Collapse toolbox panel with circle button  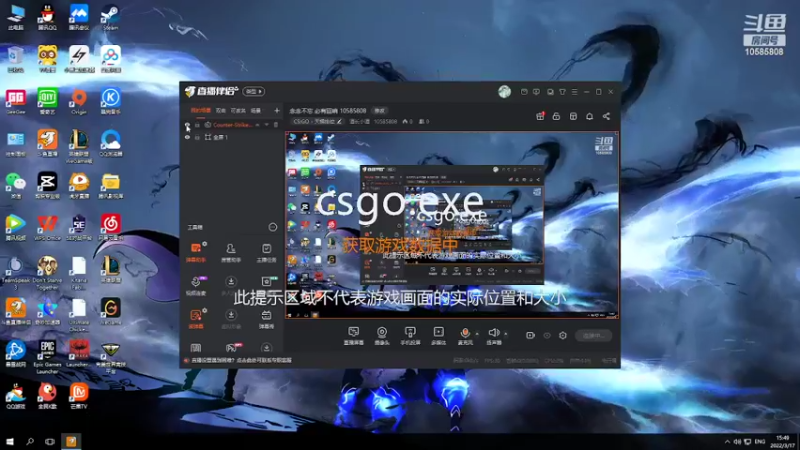[x=273, y=227]
